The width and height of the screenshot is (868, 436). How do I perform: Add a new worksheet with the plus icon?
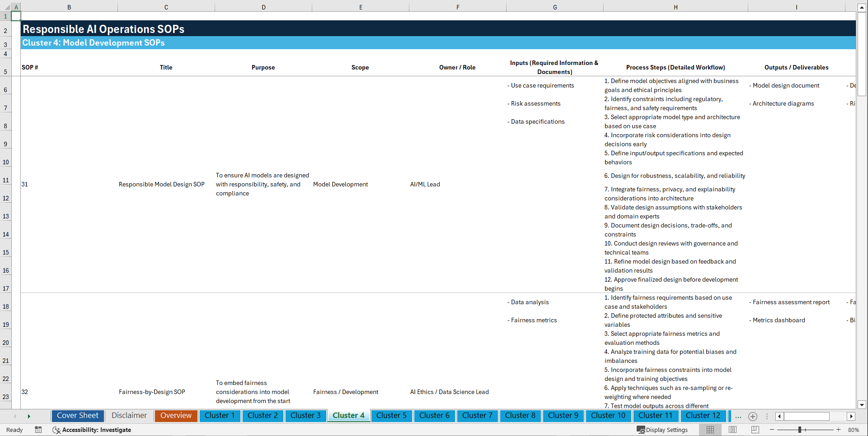coord(753,416)
